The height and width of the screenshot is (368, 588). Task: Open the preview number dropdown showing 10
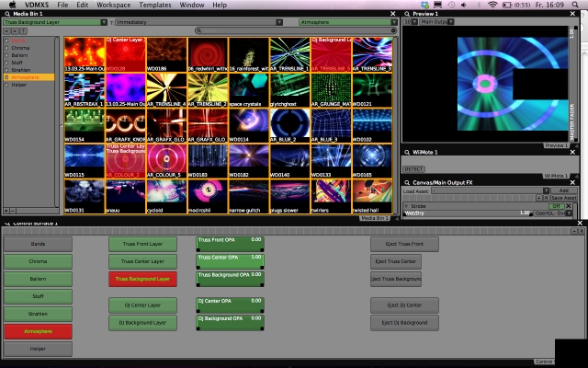[x=411, y=22]
